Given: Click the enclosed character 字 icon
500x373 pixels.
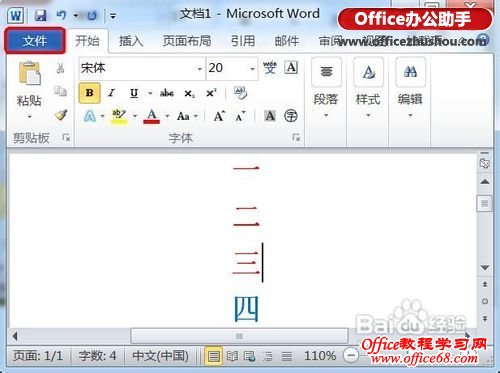Looking at the screenshot, I should point(291,116).
